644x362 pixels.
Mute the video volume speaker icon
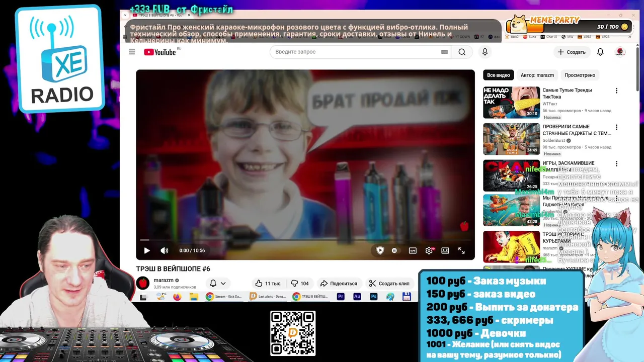[165, 250]
